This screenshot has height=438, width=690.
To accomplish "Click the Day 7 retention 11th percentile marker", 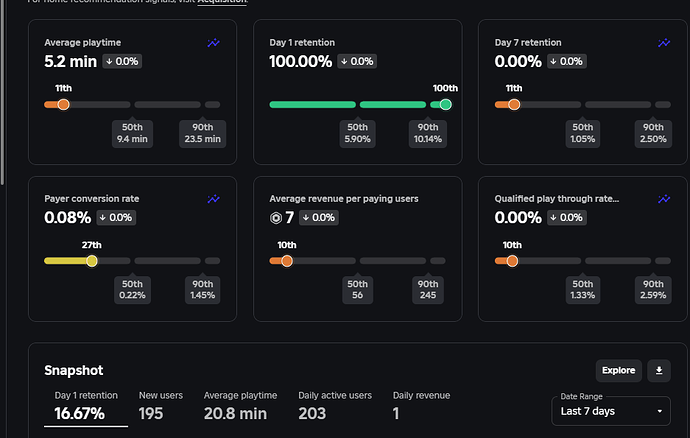I will (x=514, y=104).
